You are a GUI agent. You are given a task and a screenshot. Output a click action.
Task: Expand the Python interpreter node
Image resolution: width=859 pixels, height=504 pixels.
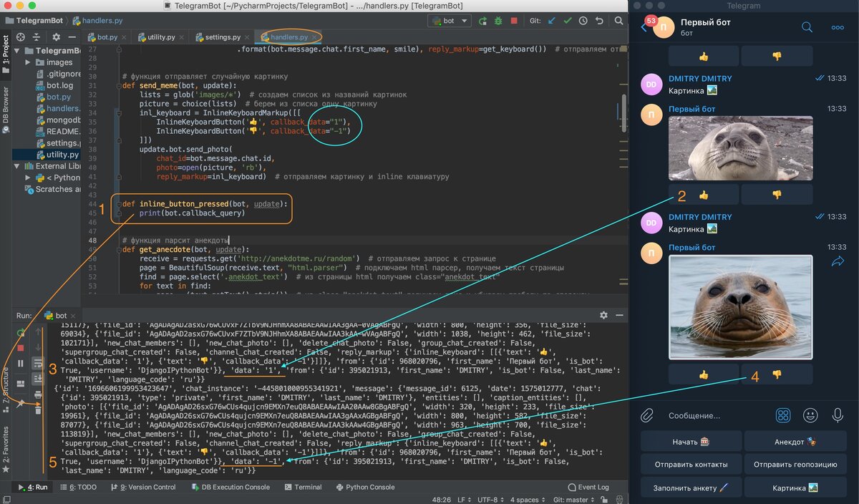pyautogui.click(x=29, y=178)
